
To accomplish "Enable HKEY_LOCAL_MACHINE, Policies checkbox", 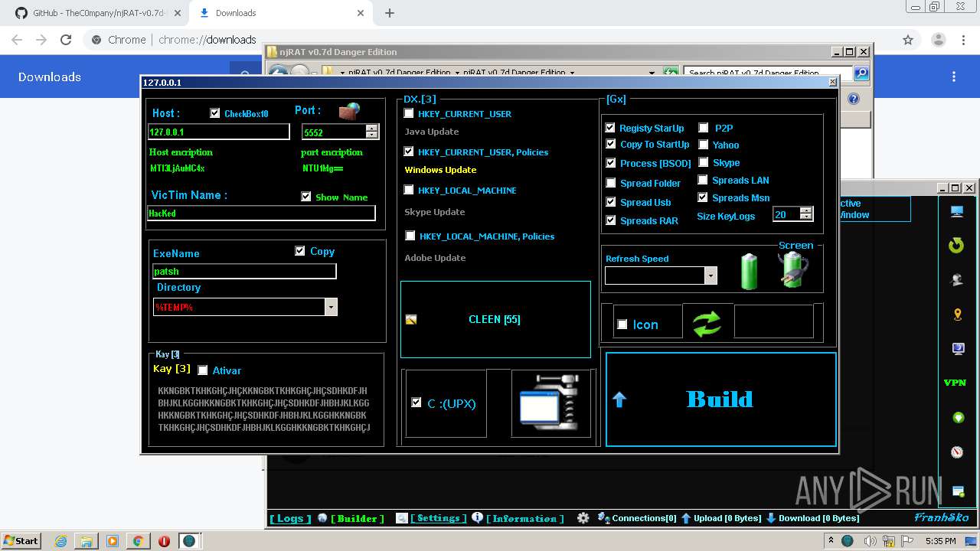I will coord(410,236).
